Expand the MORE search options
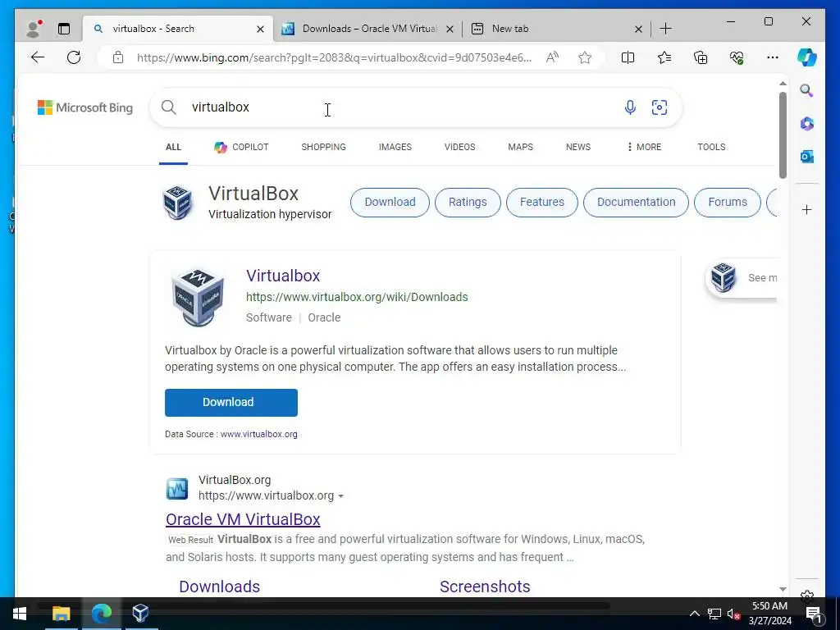The image size is (840, 630). coord(645,147)
